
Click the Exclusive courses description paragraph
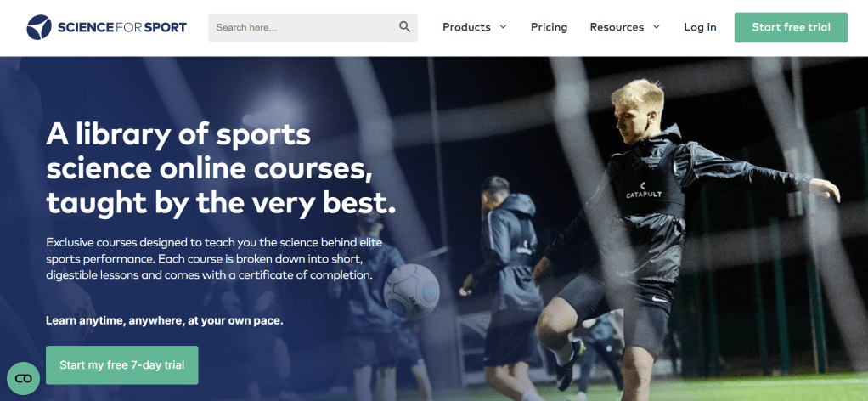click(x=214, y=258)
